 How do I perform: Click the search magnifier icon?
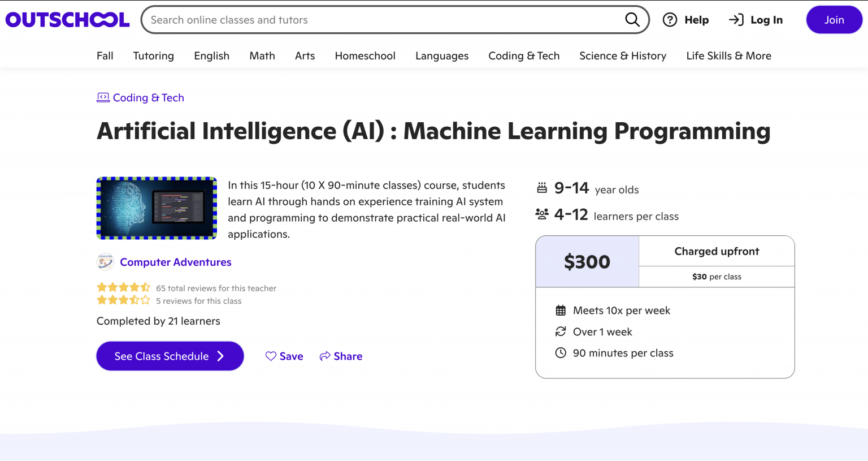(x=632, y=19)
